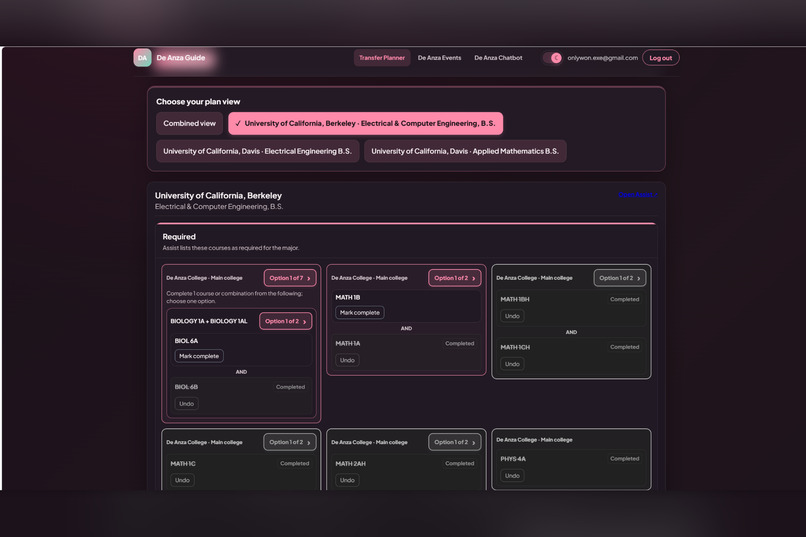This screenshot has width=806, height=537.
Task: Cycle the Option 1 of 2 selector above MATH 1B
Action: click(x=454, y=278)
